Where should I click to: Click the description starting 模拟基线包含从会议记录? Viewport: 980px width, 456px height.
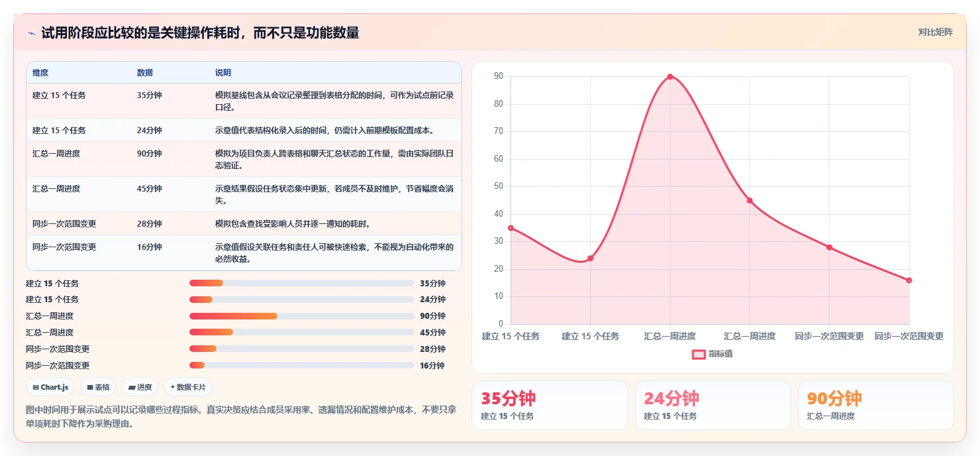click(334, 101)
